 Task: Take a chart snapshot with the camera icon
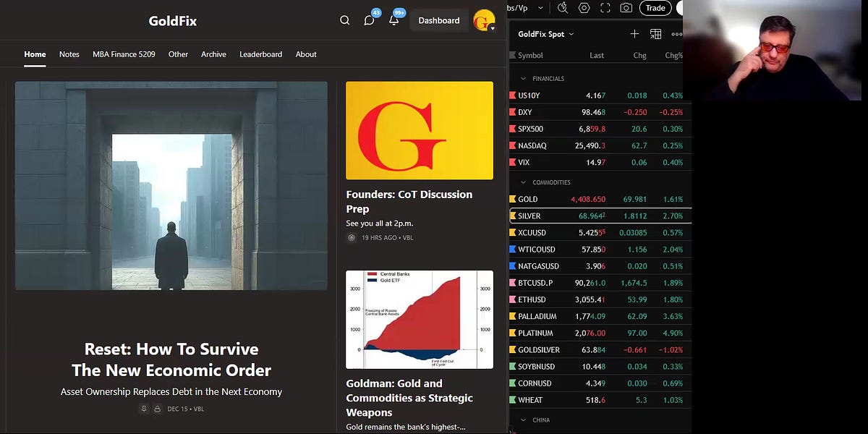[x=625, y=8]
